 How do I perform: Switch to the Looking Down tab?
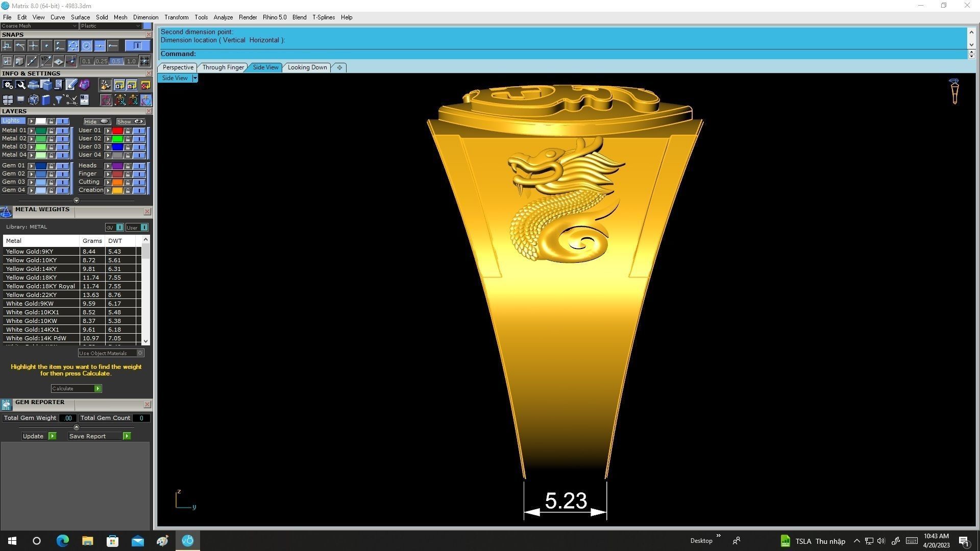tap(307, 67)
